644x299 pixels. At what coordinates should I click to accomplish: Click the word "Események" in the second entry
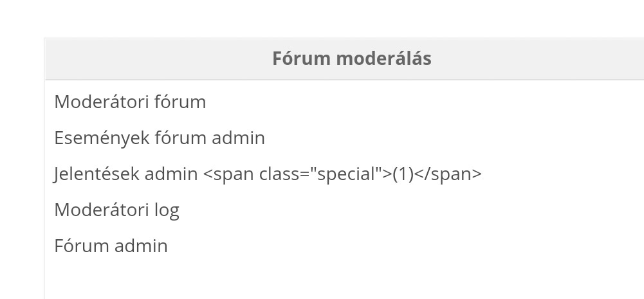[102, 138]
